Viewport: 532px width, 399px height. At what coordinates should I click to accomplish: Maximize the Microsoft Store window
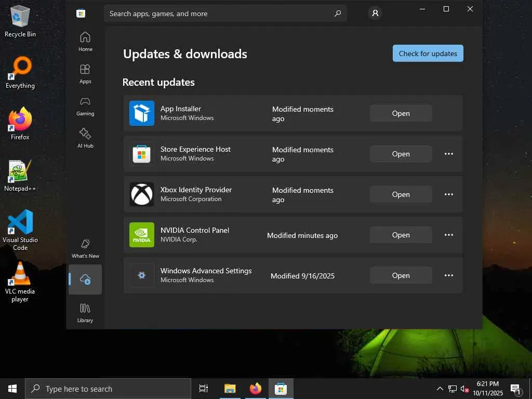(446, 9)
